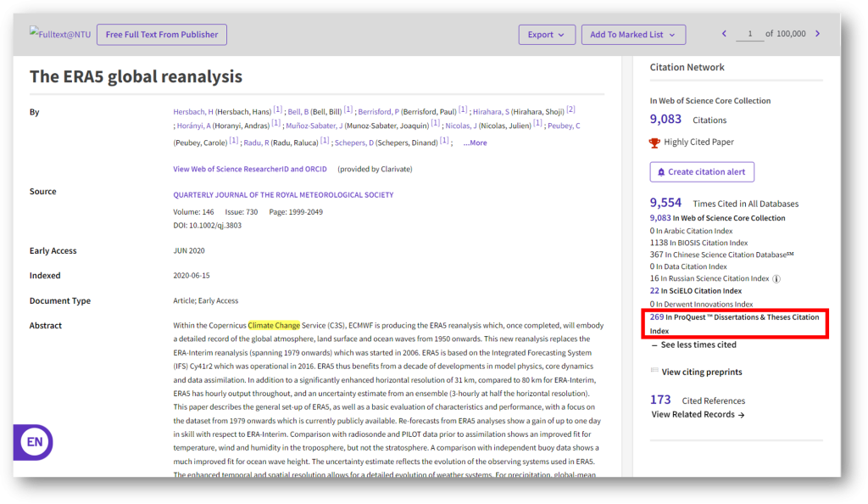Click 269 In ProQuest Dissertations & Theses Citation Index
The height and width of the screenshot is (504, 868).
[735, 324]
